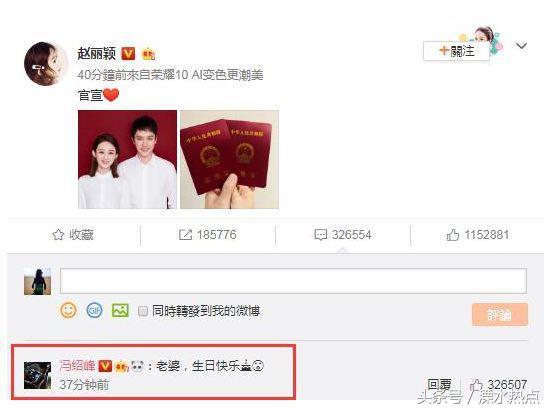
Task: Click the green image upload icon
Action: click(120, 310)
